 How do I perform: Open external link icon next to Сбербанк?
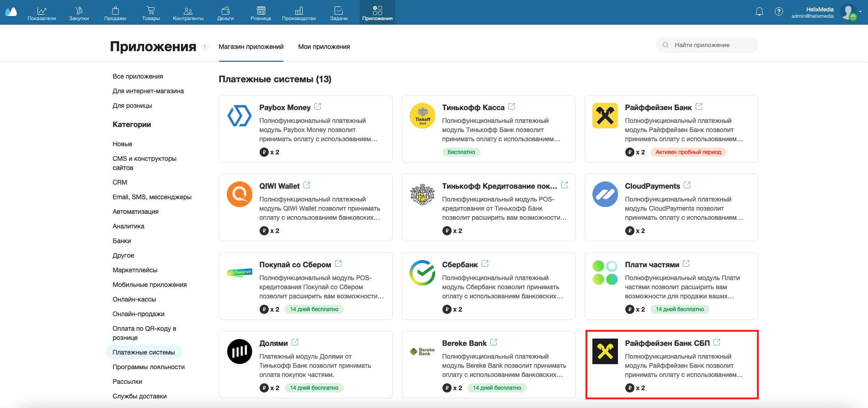click(x=485, y=264)
